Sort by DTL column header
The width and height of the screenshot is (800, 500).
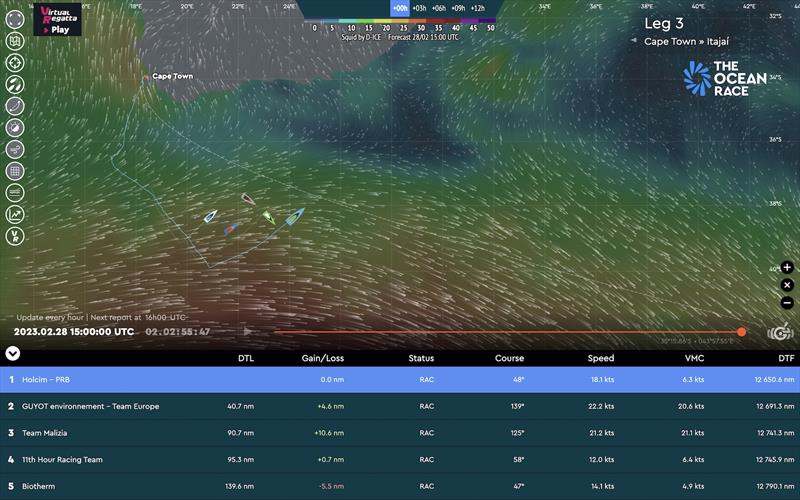click(x=246, y=358)
